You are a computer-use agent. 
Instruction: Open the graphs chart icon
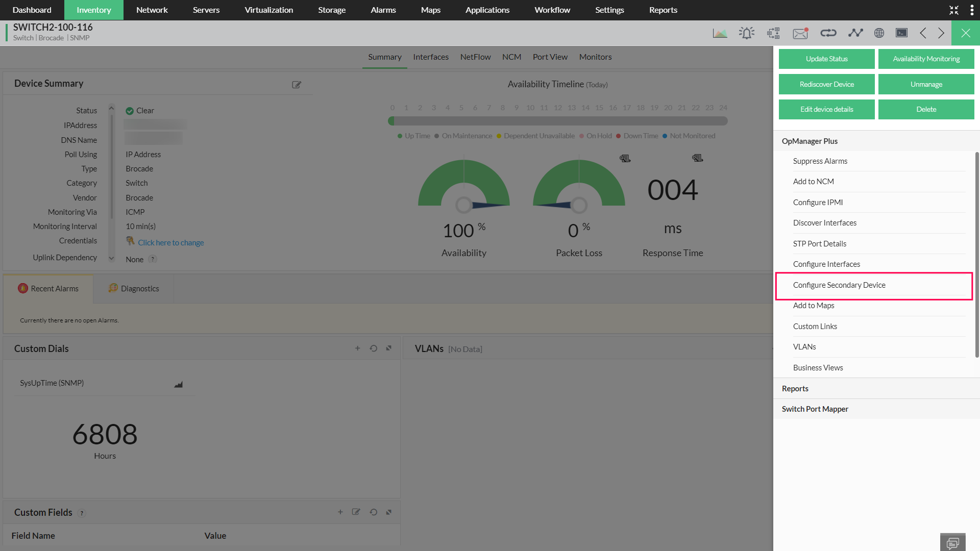pos(720,33)
